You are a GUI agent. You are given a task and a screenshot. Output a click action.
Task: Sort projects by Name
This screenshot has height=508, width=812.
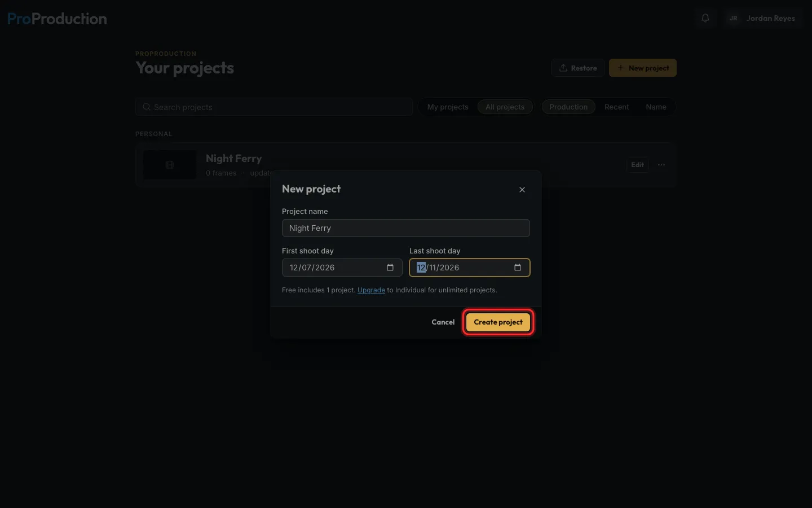[656, 107]
